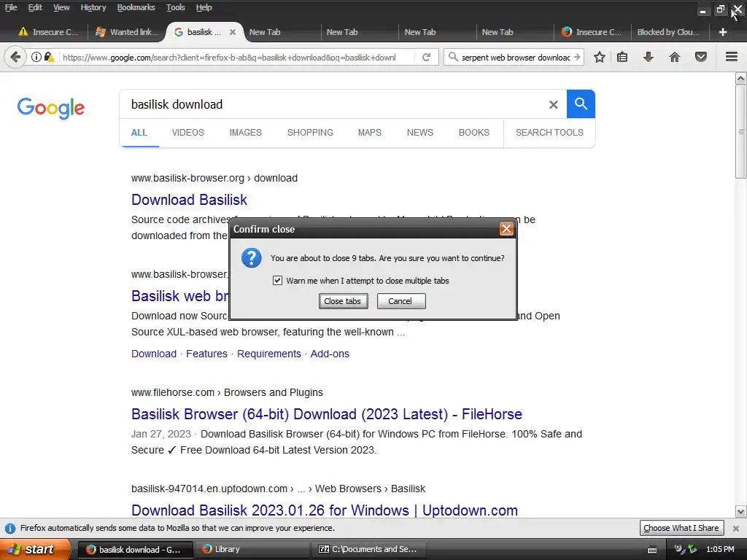Click Cancel in the Confirm close dialog

(x=400, y=301)
